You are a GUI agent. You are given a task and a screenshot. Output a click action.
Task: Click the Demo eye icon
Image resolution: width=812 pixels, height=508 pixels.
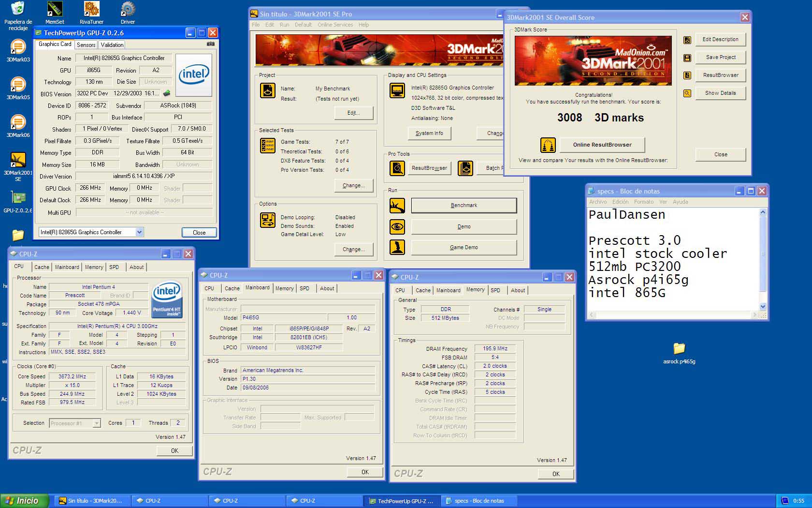tap(397, 226)
